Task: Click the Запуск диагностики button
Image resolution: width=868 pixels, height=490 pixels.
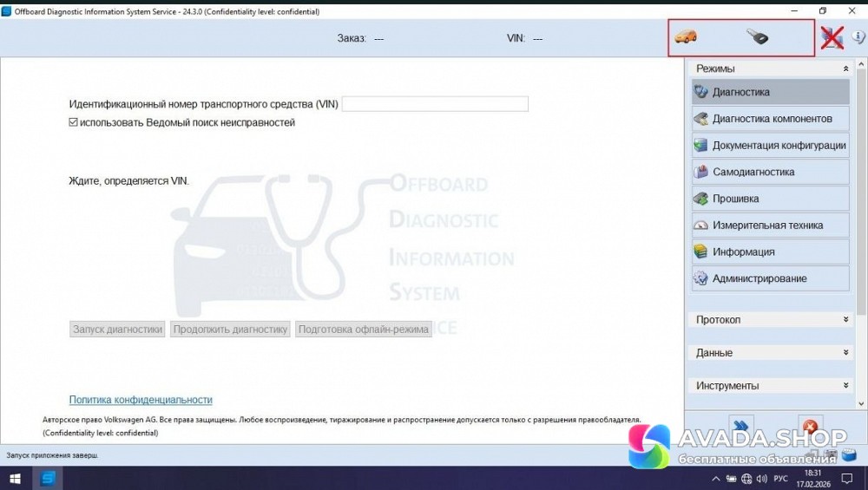Action: click(117, 330)
